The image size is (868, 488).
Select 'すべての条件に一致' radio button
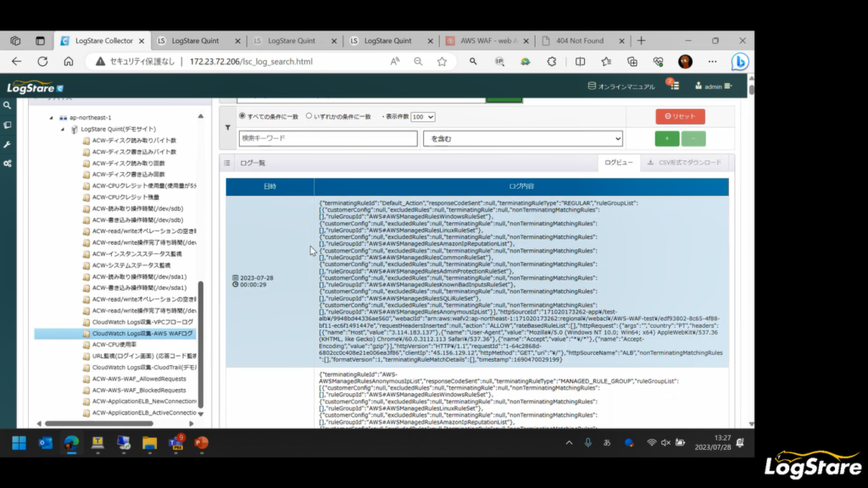(x=242, y=116)
